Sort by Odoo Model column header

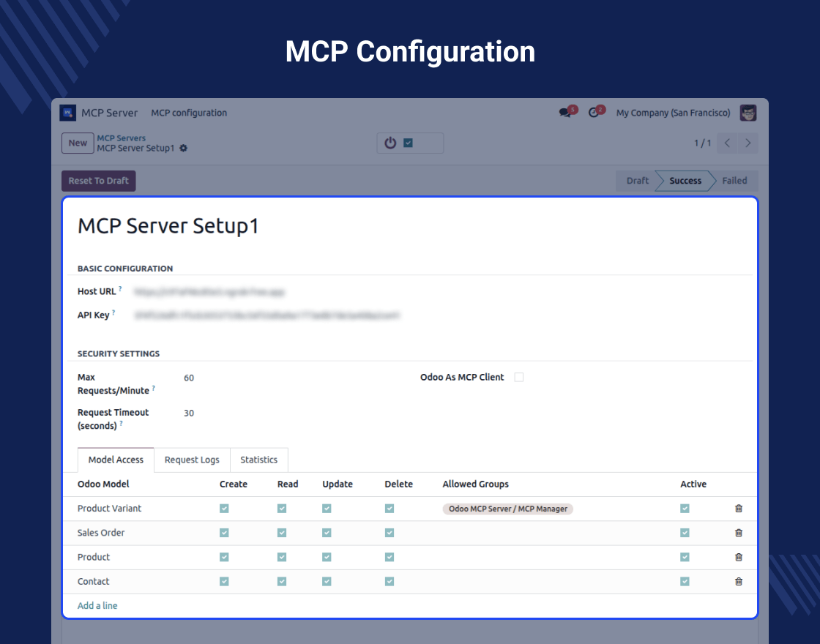[103, 484]
